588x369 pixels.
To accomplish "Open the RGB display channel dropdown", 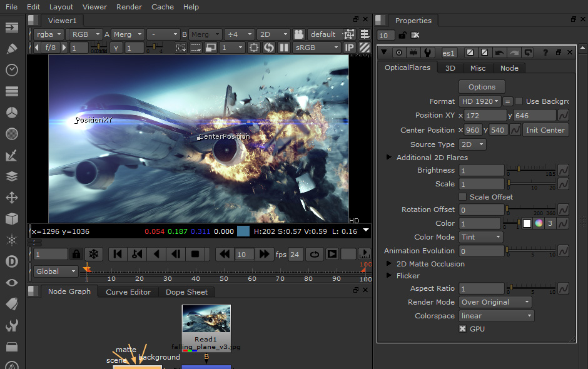I will click(84, 34).
